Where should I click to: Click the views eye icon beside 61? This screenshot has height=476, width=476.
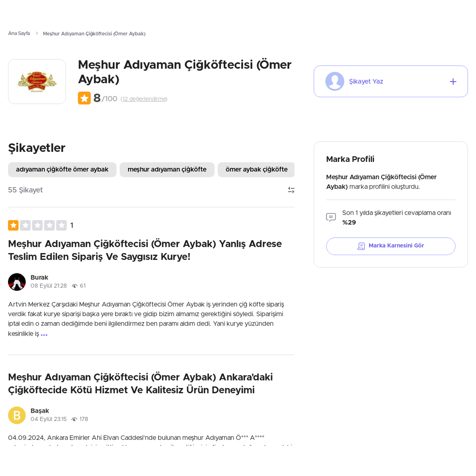coord(75,286)
